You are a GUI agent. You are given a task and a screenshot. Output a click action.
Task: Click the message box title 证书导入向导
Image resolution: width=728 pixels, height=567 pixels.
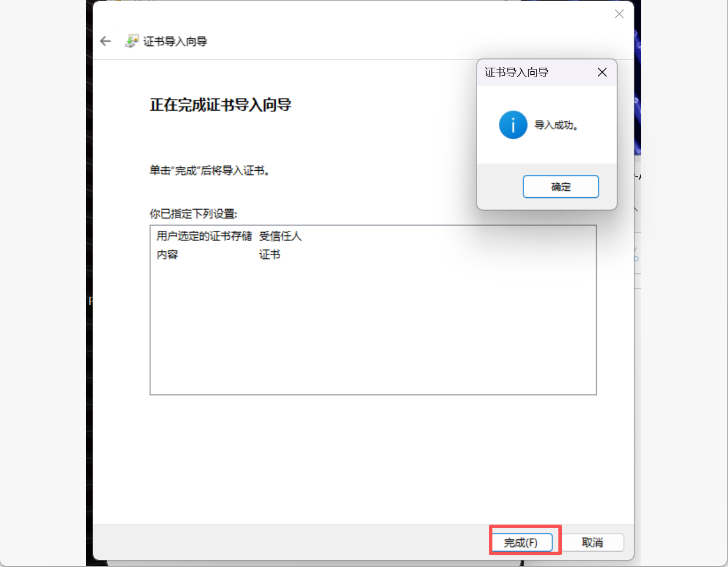tap(517, 72)
